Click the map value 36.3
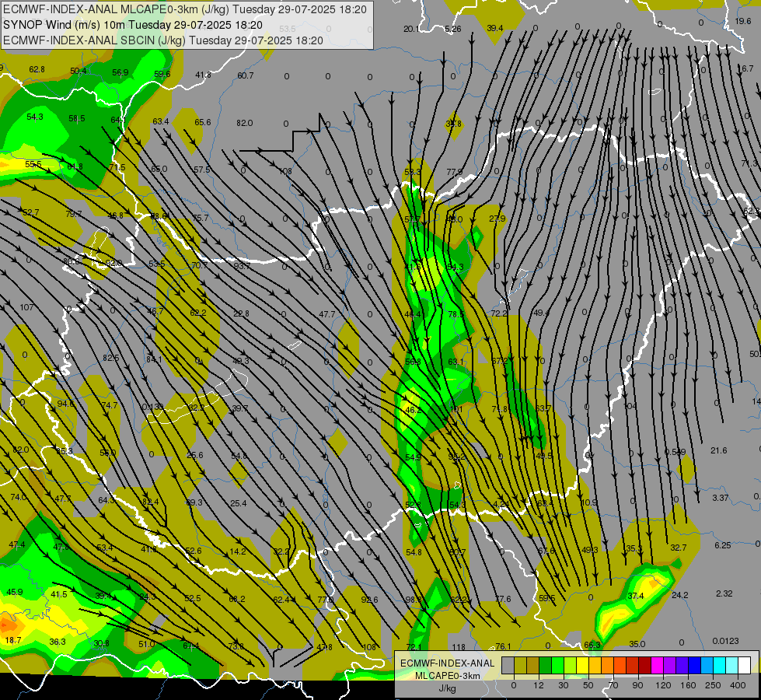The image size is (761, 700). click(58, 642)
